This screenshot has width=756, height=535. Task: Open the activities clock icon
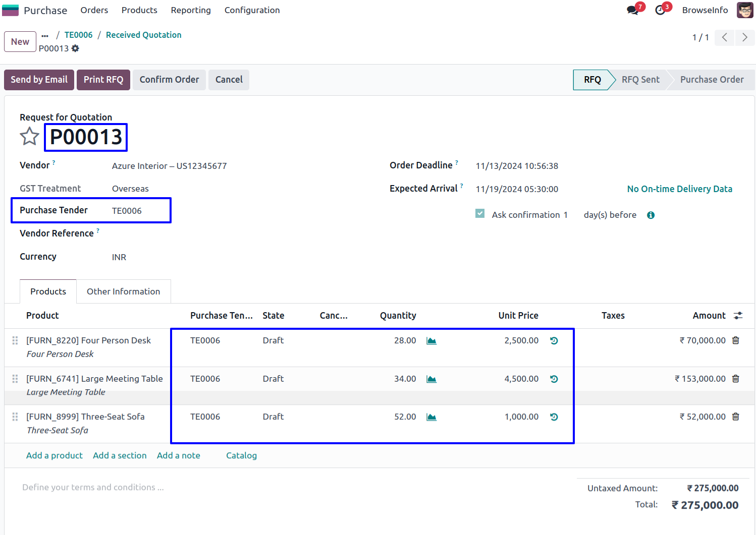(x=660, y=10)
